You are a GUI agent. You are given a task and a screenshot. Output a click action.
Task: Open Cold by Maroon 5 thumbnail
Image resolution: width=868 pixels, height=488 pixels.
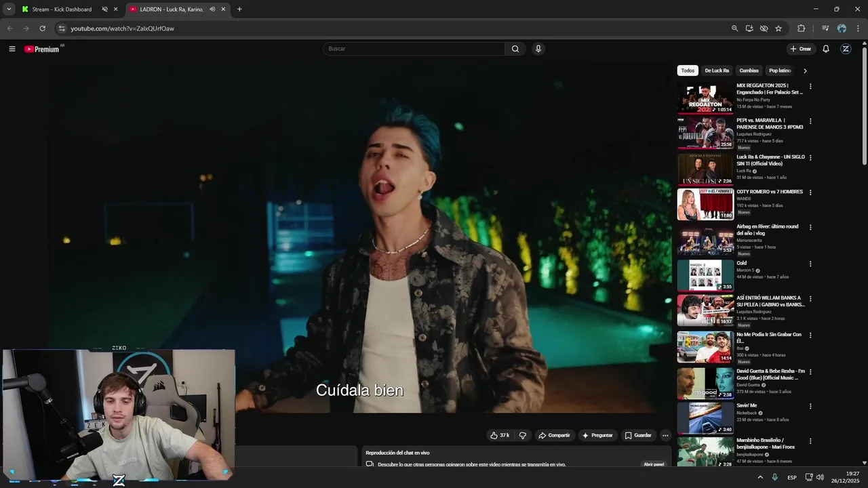[x=705, y=274]
